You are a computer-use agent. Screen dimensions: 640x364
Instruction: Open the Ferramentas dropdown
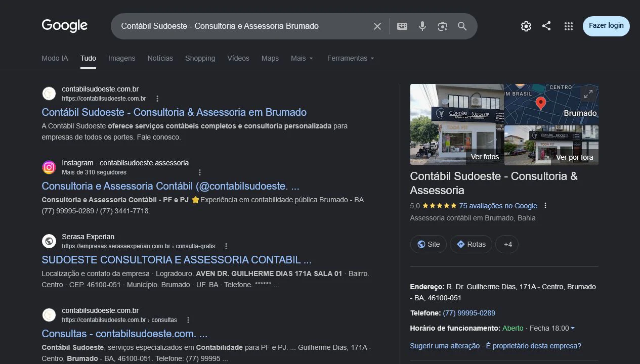[x=351, y=58]
